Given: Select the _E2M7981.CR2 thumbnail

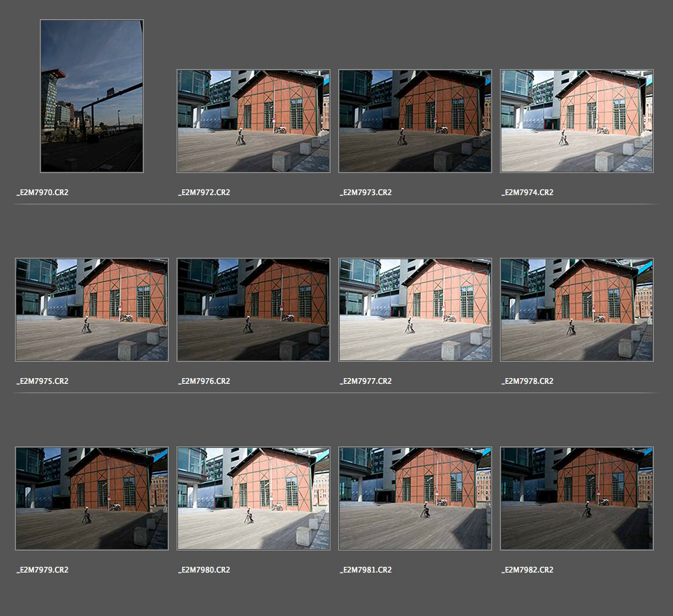Looking at the screenshot, I should pyautogui.click(x=414, y=498).
